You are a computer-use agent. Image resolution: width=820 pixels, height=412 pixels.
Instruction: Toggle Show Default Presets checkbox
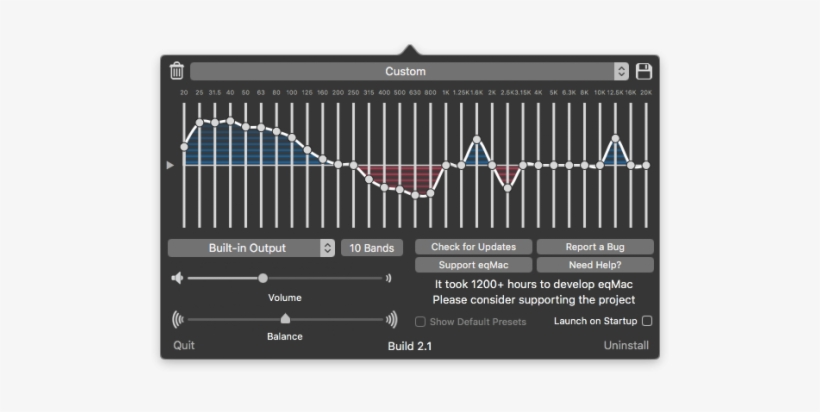tap(420, 322)
